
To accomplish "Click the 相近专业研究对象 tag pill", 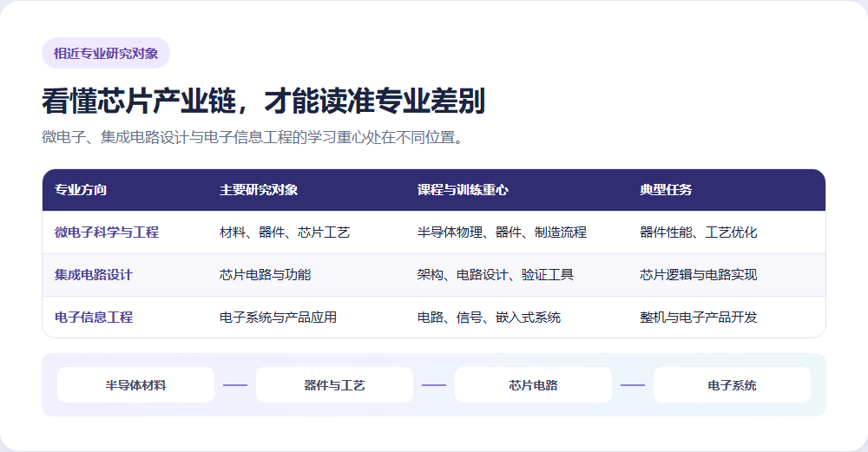I will (106, 53).
